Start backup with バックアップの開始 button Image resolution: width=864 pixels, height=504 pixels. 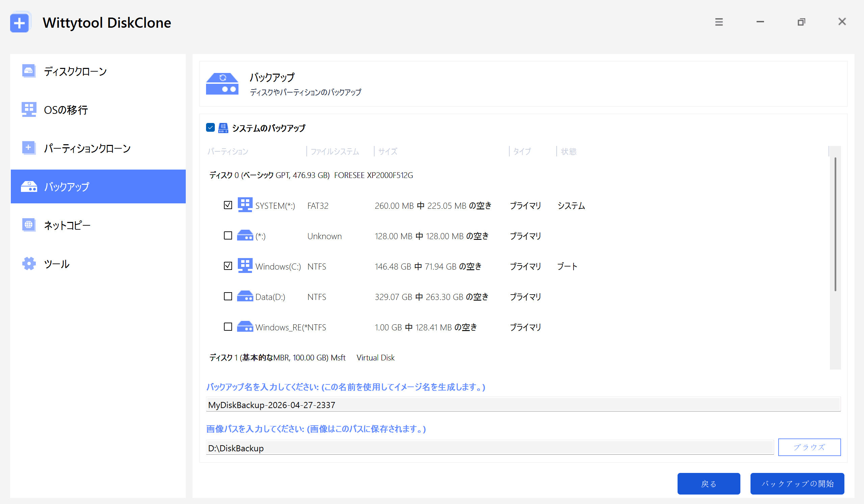coord(797,483)
